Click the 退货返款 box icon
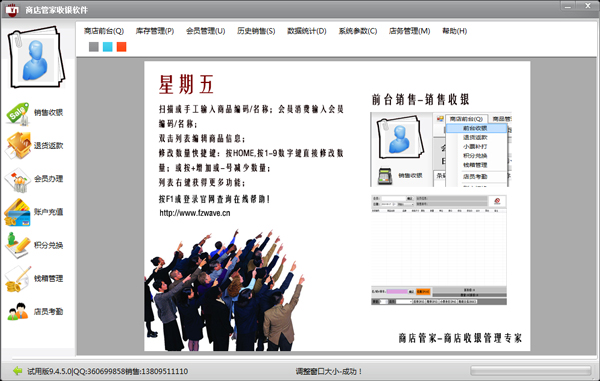600x381 pixels. tap(18, 145)
